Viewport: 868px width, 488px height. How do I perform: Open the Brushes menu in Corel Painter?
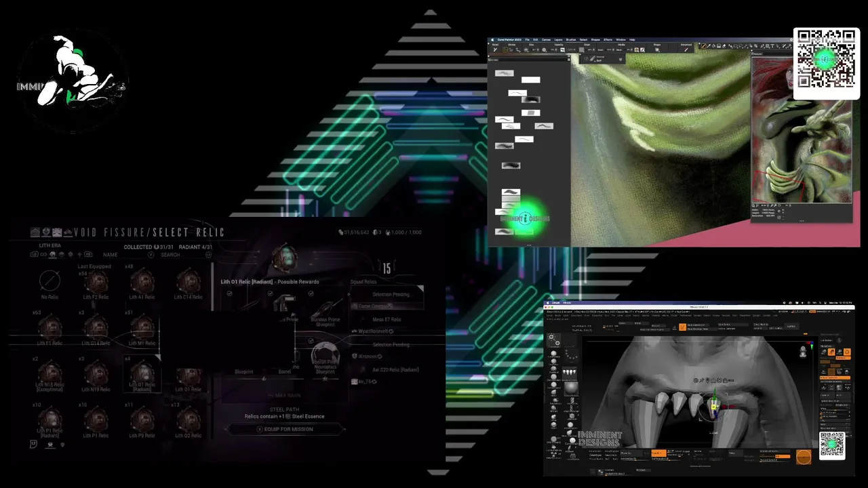click(x=571, y=40)
